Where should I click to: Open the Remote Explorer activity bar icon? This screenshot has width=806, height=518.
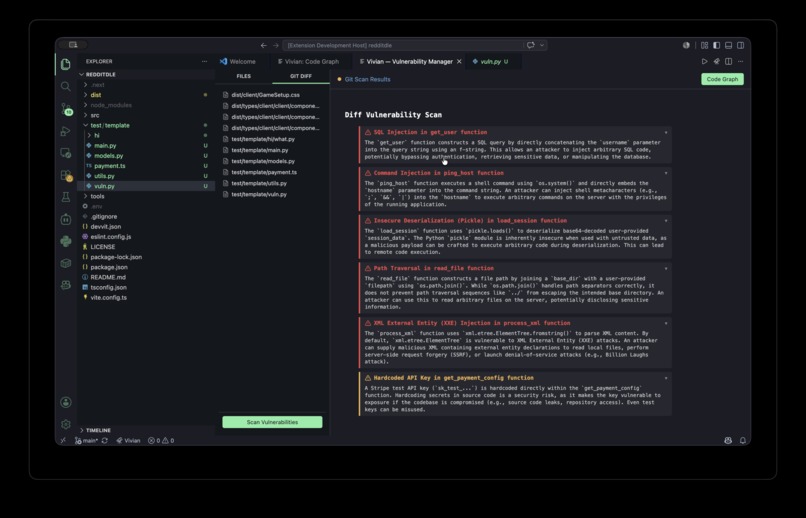click(65, 153)
